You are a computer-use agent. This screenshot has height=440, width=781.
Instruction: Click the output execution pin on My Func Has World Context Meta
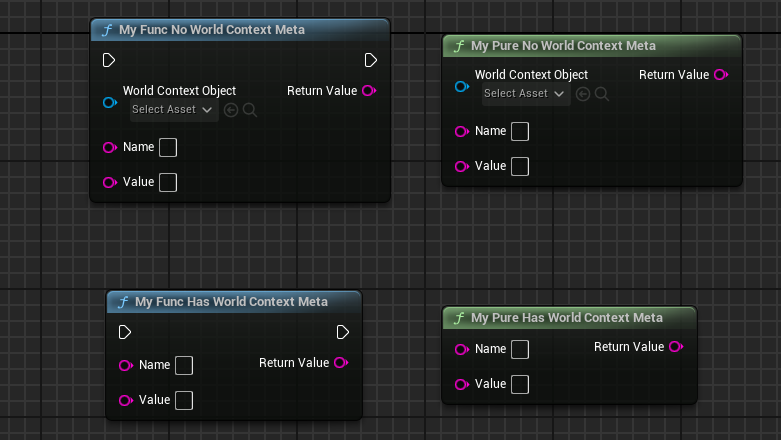[342, 332]
